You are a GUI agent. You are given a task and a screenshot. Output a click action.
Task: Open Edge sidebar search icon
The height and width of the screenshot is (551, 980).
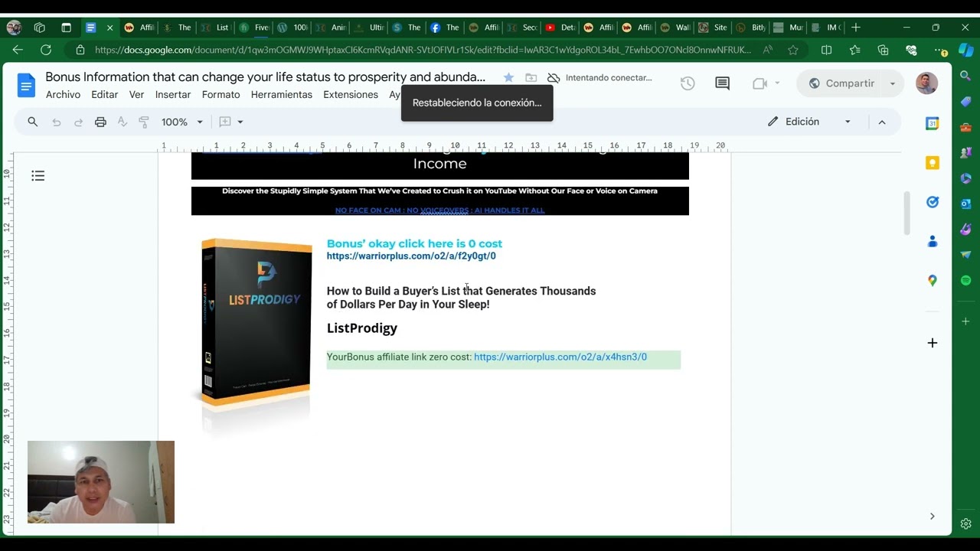coord(965,76)
